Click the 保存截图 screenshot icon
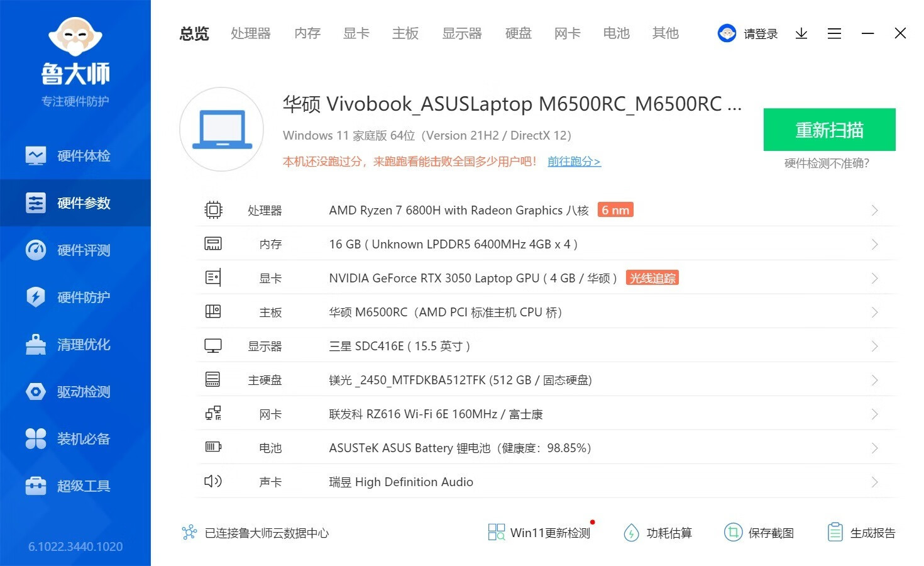924x566 pixels. pyautogui.click(x=759, y=532)
